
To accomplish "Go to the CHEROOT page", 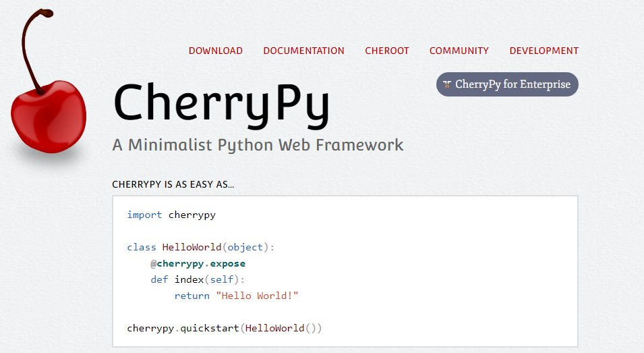I will 387,51.
